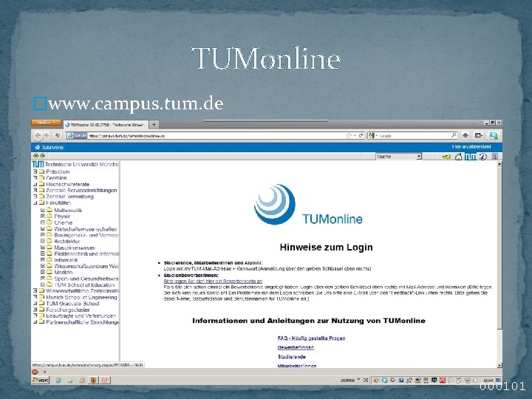This screenshot has height=399, width=532.
Task: Open 'FAQ - Häufig gestellte Fragen' link
Action: pyautogui.click(x=311, y=338)
